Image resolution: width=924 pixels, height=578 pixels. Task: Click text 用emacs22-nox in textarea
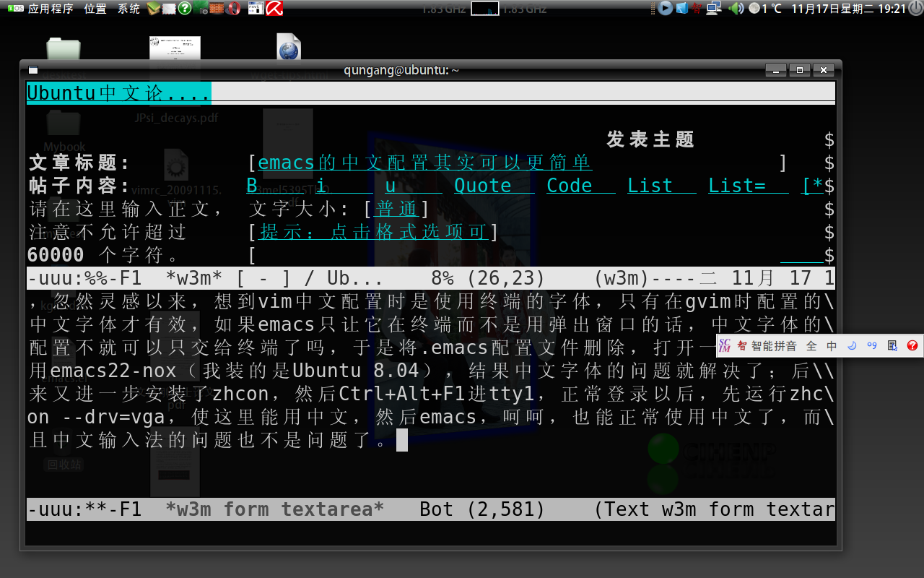103,371
